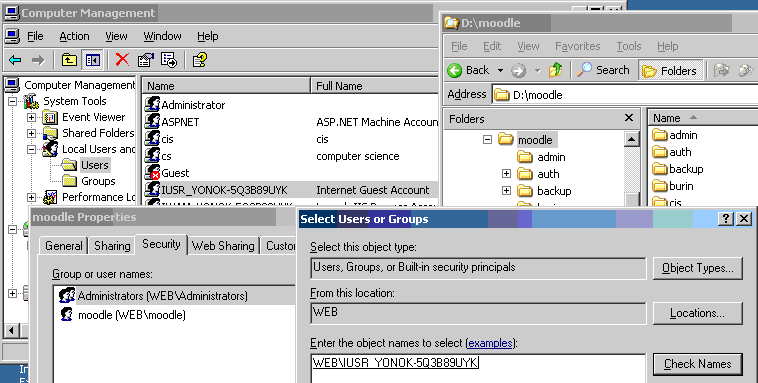Toggle the Show/Hide Console Tree icon

(x=92, y=60)
